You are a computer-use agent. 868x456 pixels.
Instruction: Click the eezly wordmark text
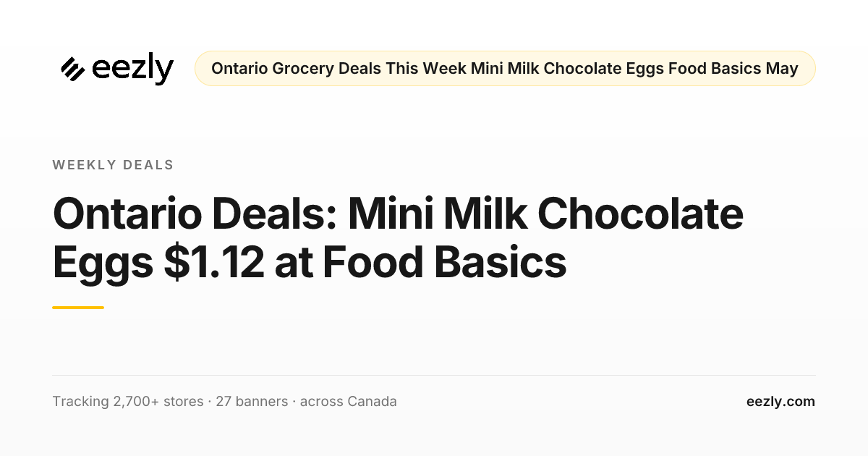[x=133, y=69]
